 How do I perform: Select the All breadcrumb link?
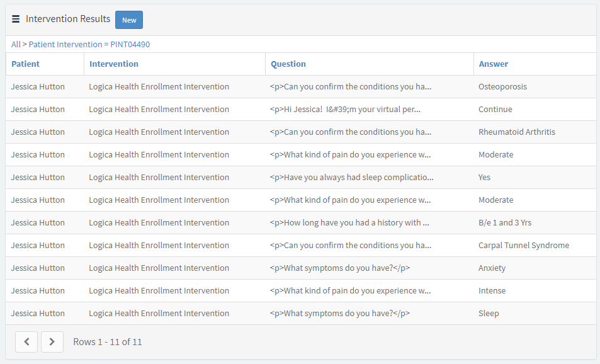click(x=16, y=45)
